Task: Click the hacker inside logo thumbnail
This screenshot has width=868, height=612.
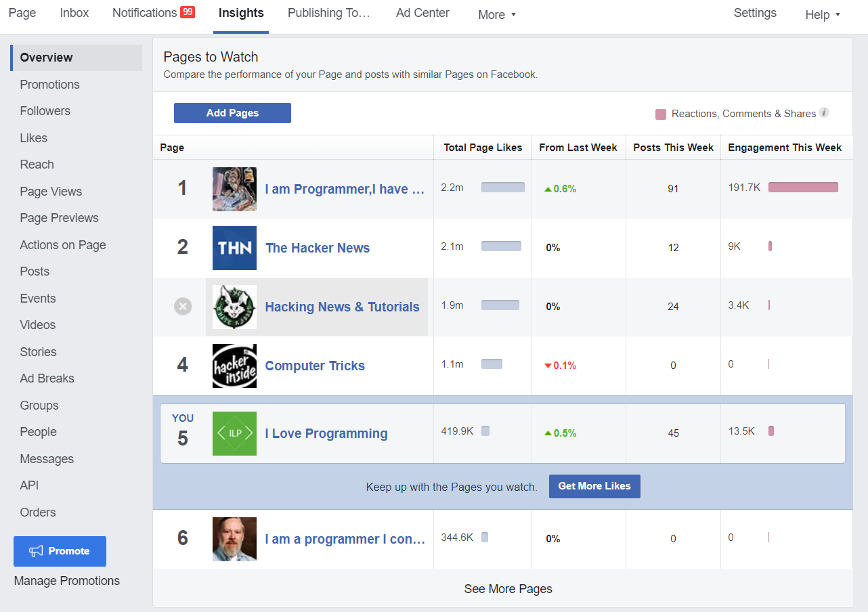Action: [x=234, y=366]
